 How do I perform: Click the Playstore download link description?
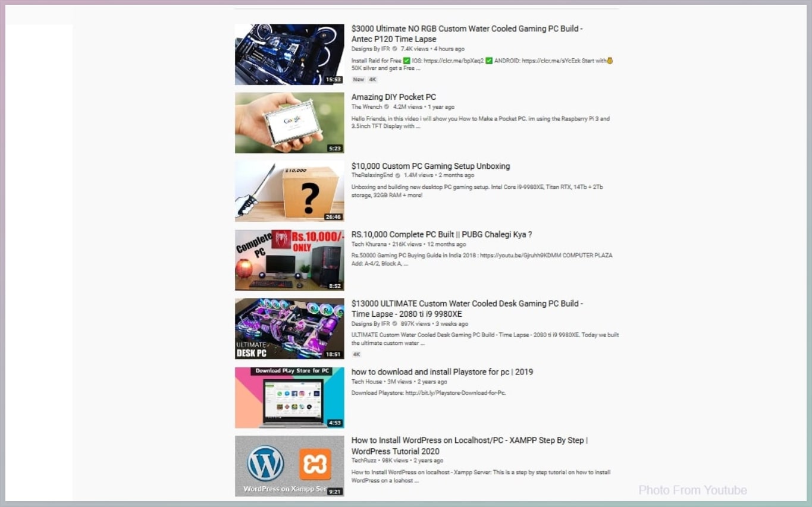[x=429, y=393]
